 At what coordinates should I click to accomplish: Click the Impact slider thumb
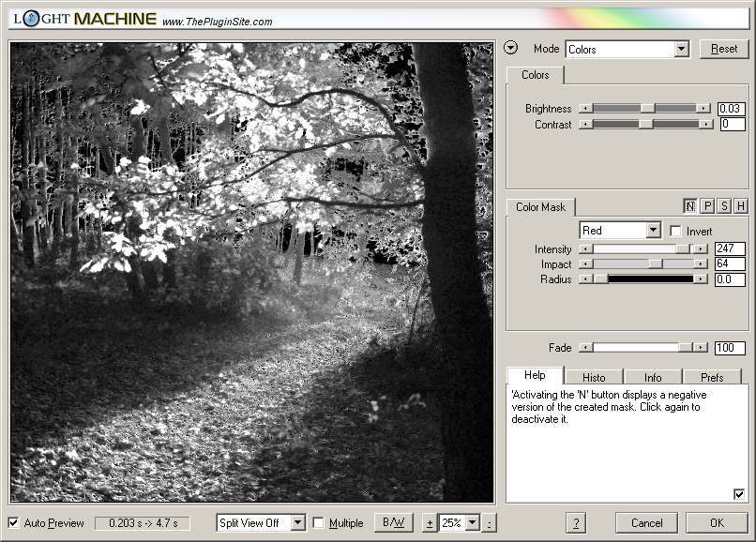(656, 264)
